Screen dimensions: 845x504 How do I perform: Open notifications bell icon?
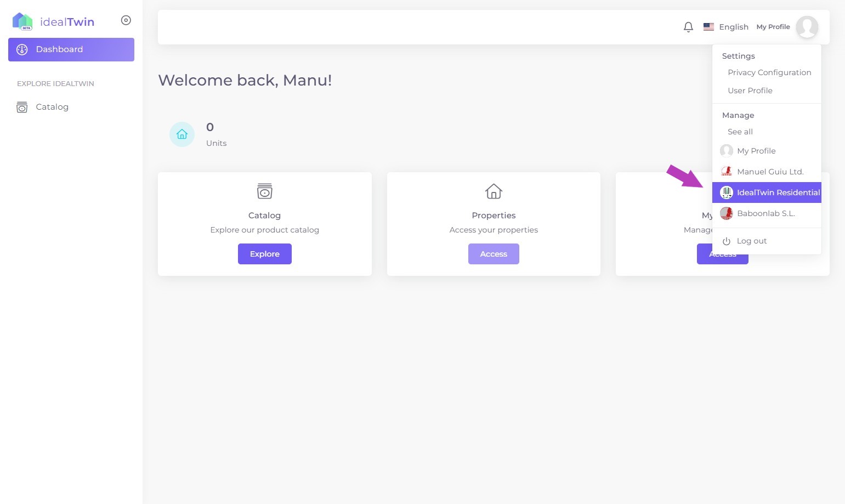[x=688, y=27]
